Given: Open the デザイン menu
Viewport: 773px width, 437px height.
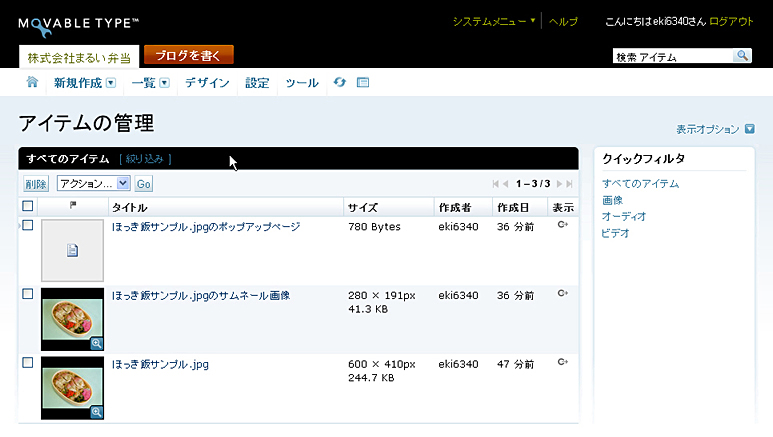Looking at the screenshot, I should click(x=207, y=83).
